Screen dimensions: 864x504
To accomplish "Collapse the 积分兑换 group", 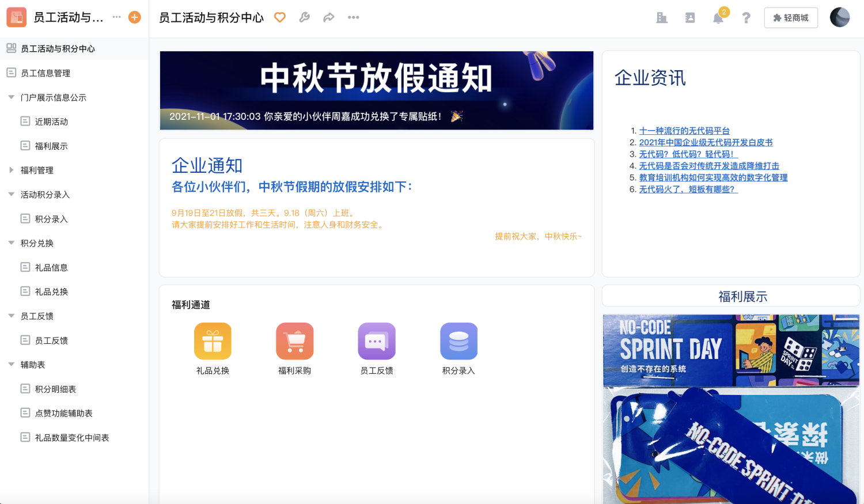I will coord(11,242).
